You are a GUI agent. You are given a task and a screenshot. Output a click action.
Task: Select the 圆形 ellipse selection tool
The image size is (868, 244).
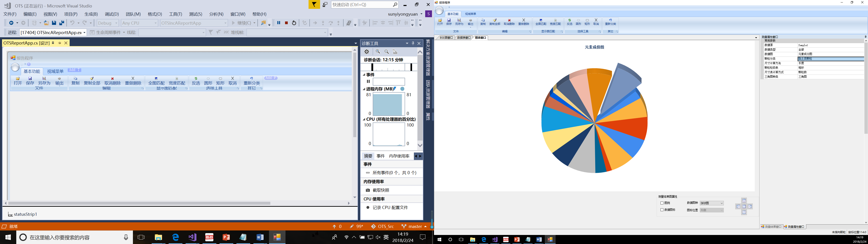(x=579, y=21)
